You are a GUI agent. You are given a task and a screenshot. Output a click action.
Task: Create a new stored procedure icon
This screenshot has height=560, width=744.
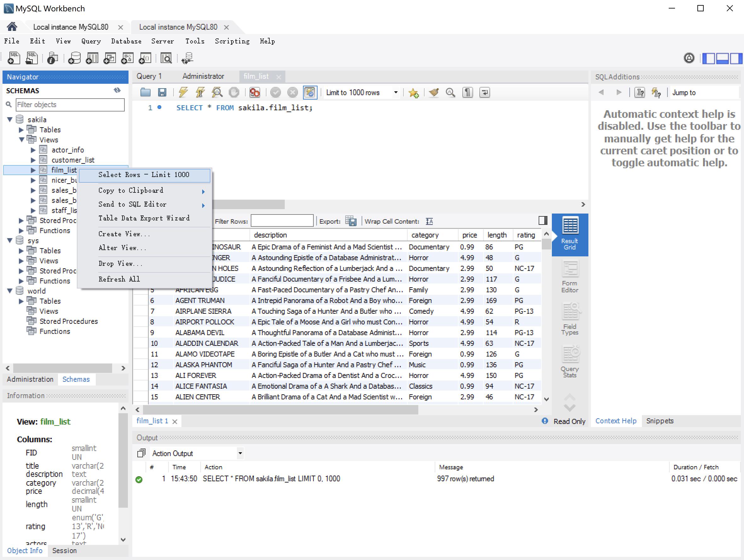point(127,58)
